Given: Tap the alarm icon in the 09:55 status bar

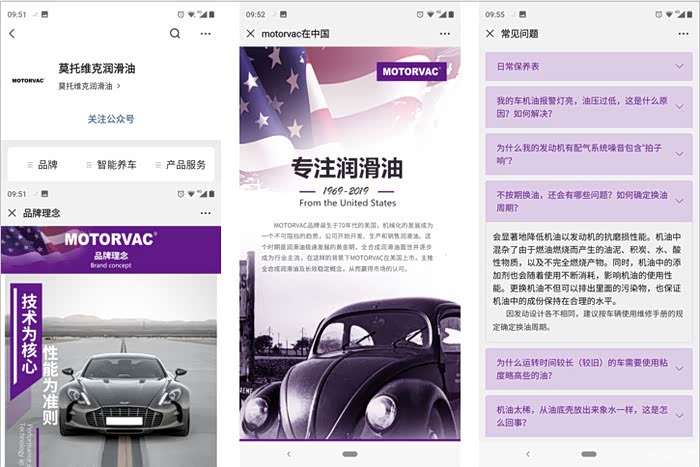Looking at the screenshot, I should [658, 14].
